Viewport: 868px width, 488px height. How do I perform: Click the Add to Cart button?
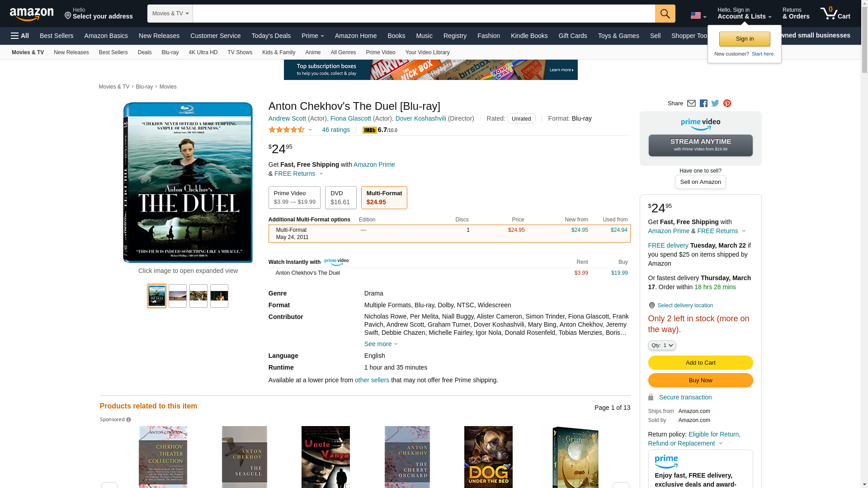click(x=700, y=362)
